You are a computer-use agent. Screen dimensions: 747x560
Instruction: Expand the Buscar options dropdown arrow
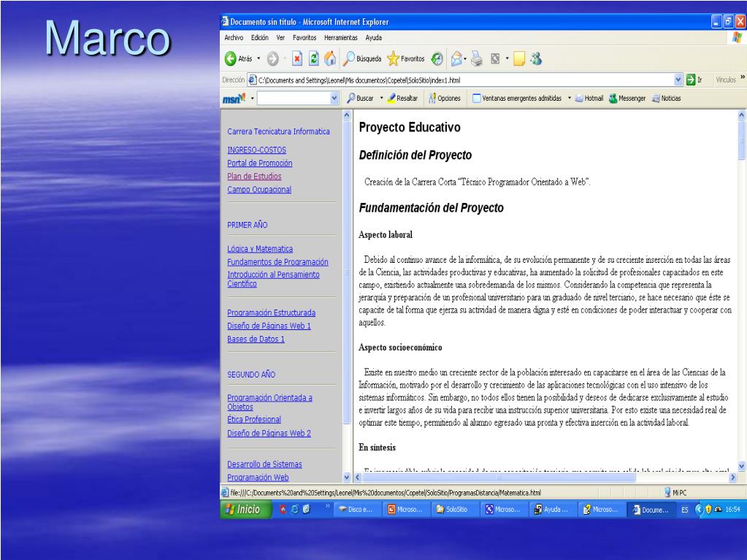[382, 99]
